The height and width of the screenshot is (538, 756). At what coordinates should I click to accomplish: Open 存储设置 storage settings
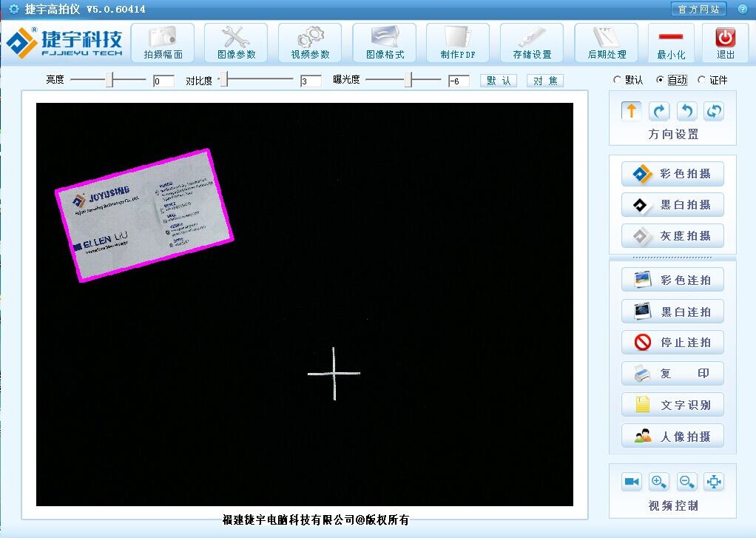532,43
